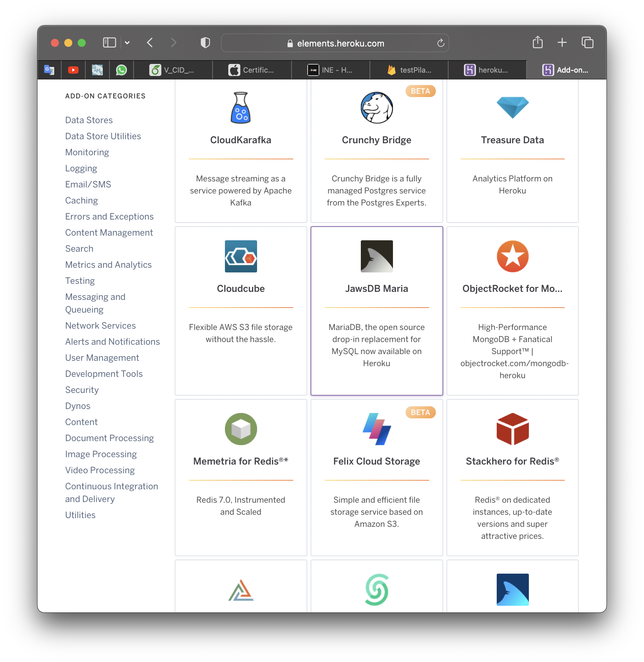The height and width of the screenshot is (662, 644).
Task: Select the Treasure Data diamond icon
Action: [x=512, y=107]
